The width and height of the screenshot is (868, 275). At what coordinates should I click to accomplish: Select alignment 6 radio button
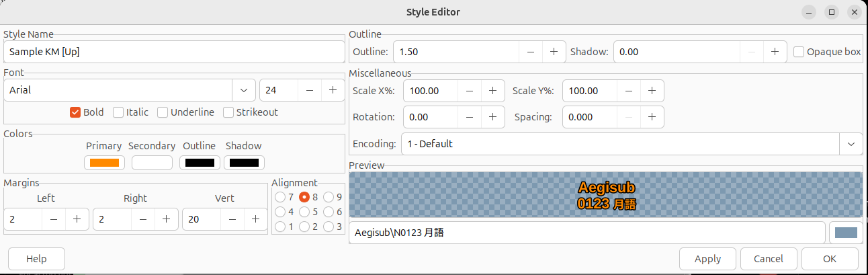coord(329,212)
